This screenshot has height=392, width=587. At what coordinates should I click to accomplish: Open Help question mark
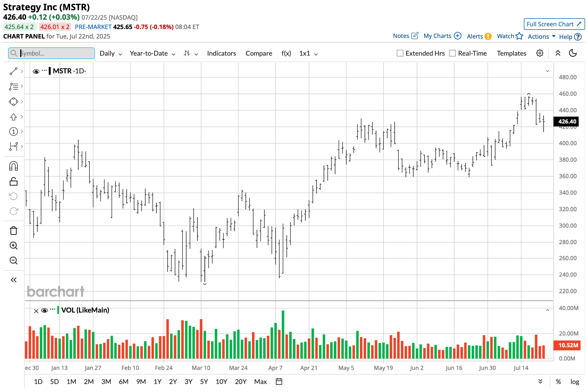coord(578,37)
